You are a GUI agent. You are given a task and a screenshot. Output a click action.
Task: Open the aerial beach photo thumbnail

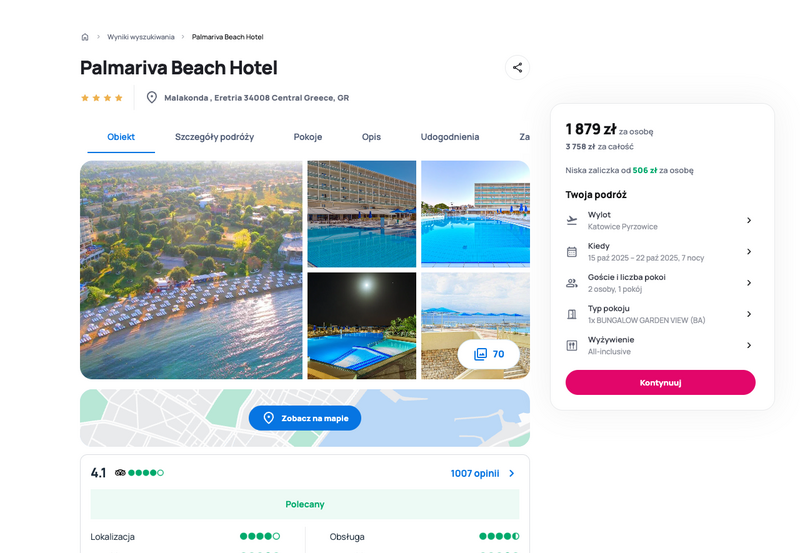click(191, 270)
